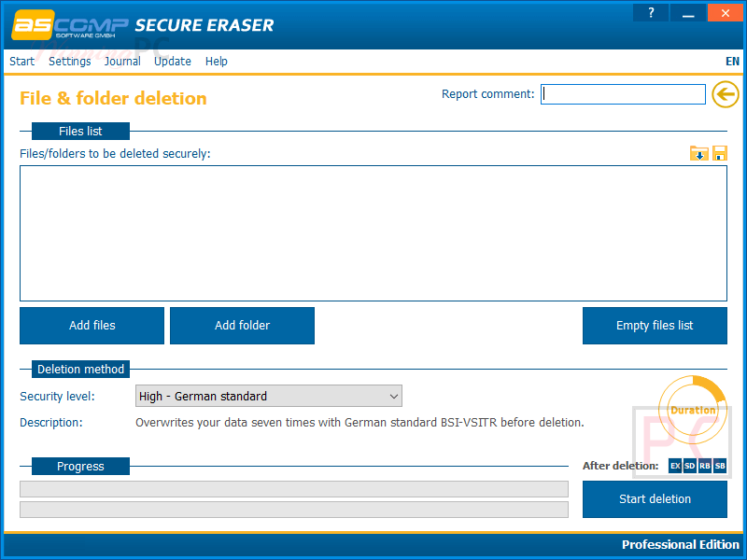Toggle the RB after-deletion option

705,466
